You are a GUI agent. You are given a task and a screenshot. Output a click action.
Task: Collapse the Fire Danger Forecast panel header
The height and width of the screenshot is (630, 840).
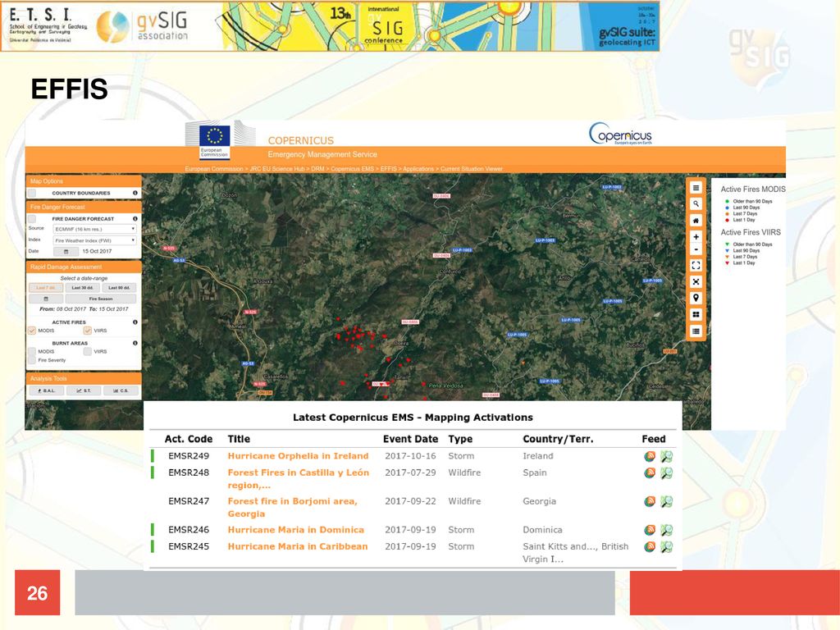84,207
